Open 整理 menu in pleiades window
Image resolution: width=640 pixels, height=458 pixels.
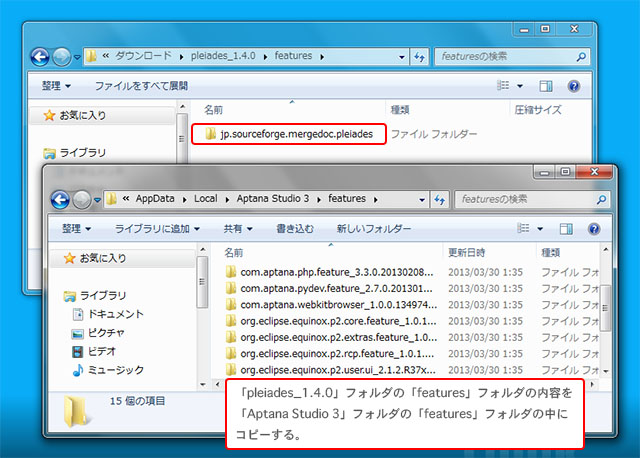click(x=56, y=86)
